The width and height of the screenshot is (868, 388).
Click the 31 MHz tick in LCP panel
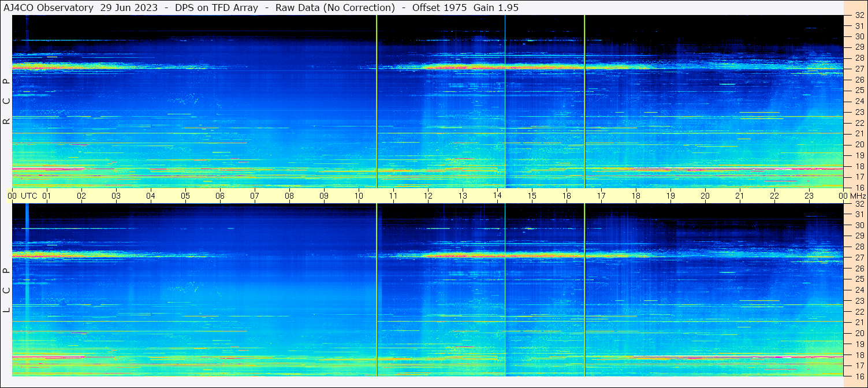859,214
